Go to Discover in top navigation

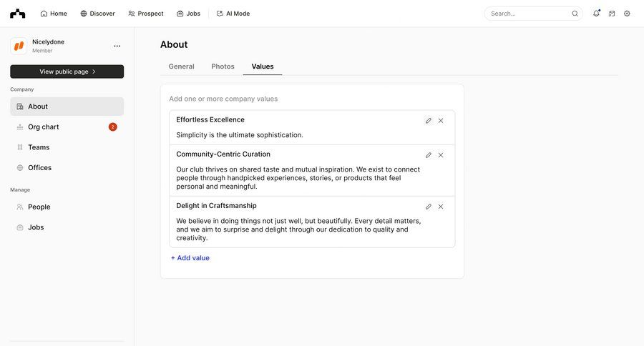click(x=97, y=14)
